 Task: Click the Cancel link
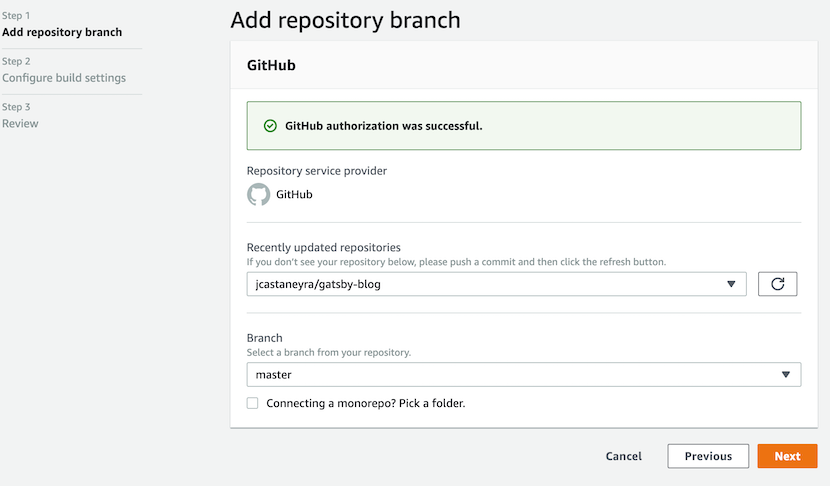pos(624,456)
